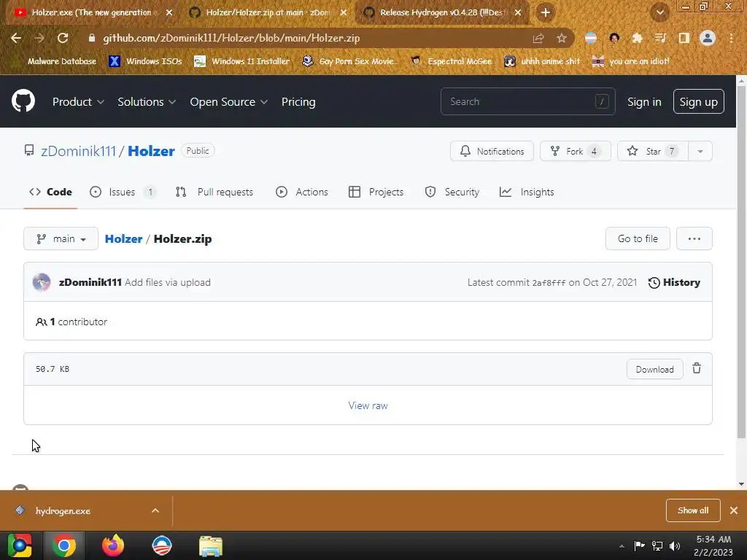Open the three-dot file options menu

pos(694,238)
